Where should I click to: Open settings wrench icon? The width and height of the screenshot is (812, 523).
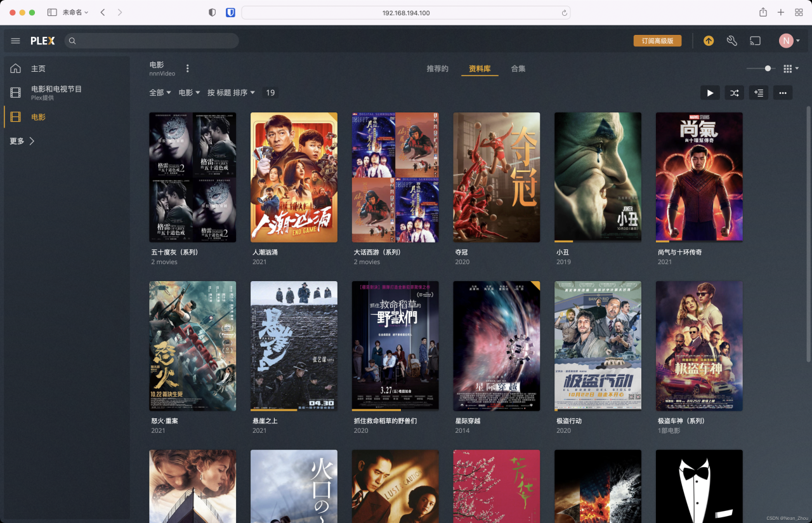[x=732, y=41]
